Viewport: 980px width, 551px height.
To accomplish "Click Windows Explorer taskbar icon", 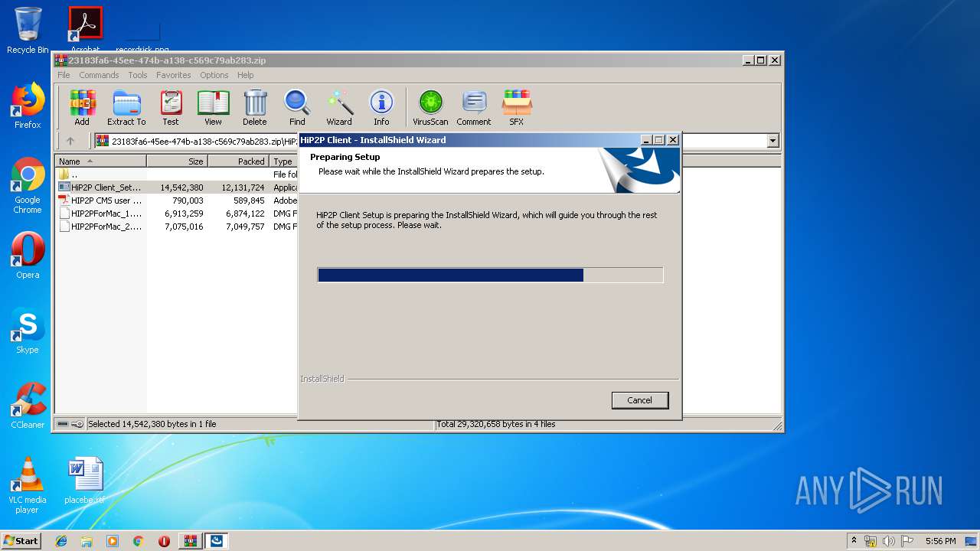I will tap(87, 541).
